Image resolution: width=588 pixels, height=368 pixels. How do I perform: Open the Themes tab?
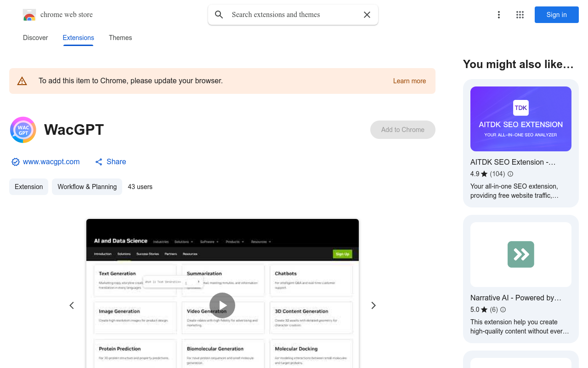point(120,38)
